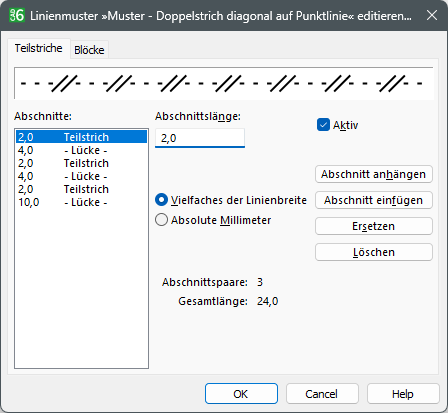Select the first 4,0 Lücke entry
Screen dimensions: 448x413
click(81, 150)
